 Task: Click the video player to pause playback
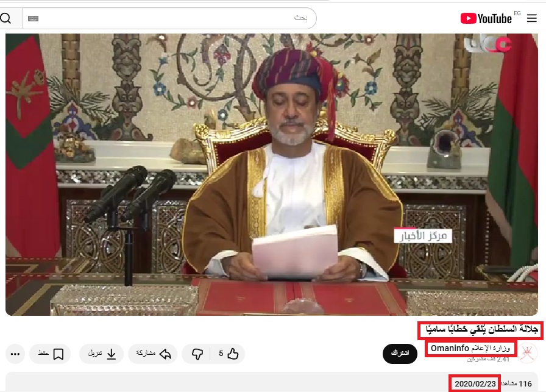(x=272, y=175)
